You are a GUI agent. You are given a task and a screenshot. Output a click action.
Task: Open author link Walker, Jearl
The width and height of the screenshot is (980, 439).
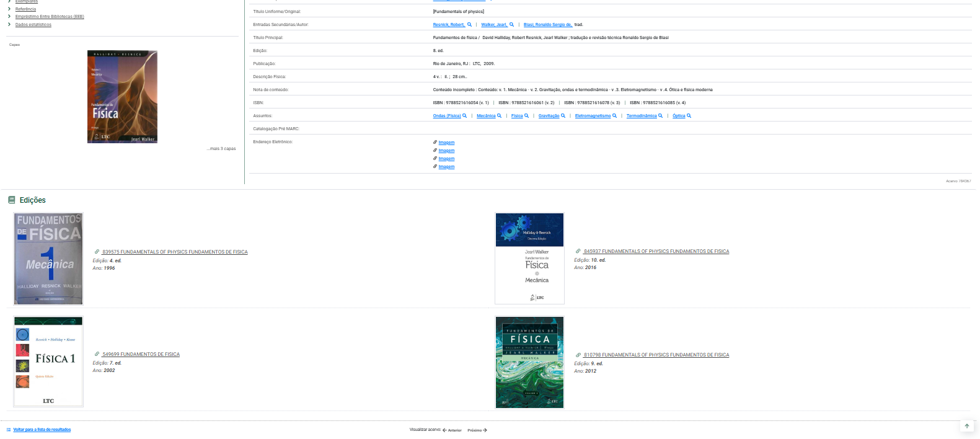pos(494,25)
